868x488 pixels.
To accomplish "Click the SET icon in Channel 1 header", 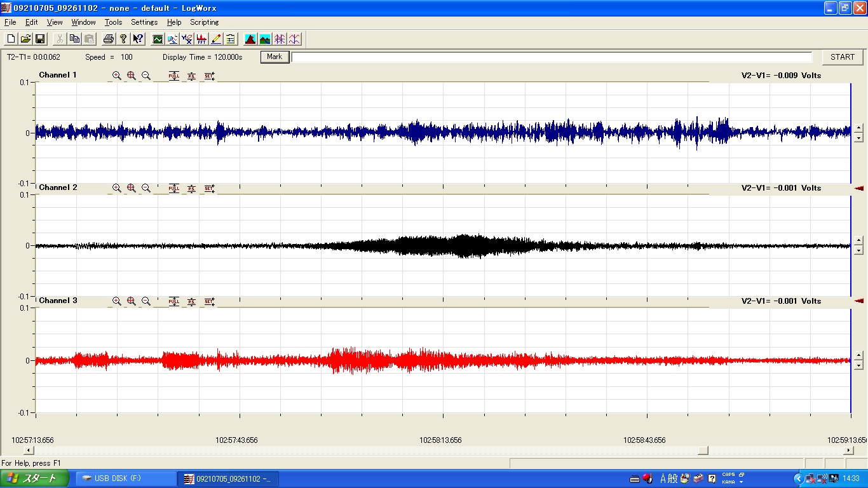I will pos(209,76).
